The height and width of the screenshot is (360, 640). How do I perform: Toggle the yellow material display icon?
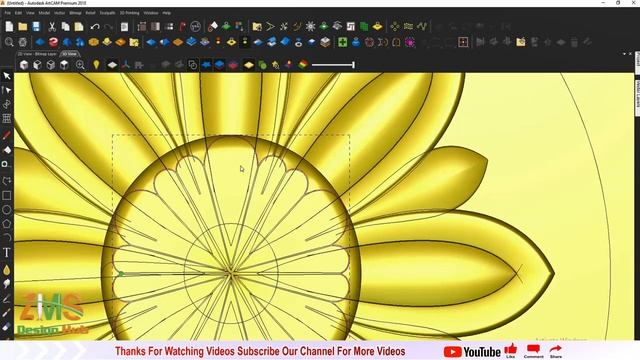pos(249,65)
